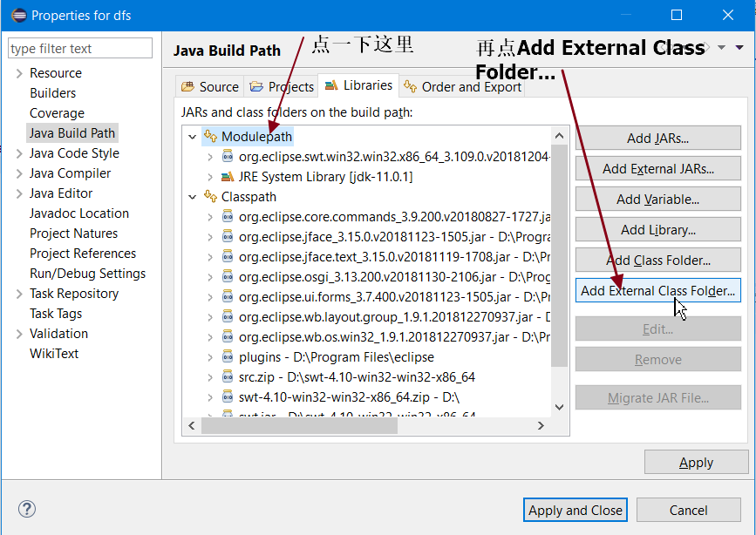Collapse the Modulepath node

coord(193,137)
